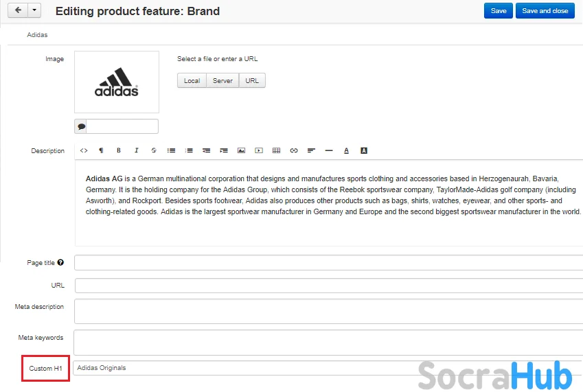Expand dropdown arrow next to back button
583x392 pixels.
pos(34,10)
